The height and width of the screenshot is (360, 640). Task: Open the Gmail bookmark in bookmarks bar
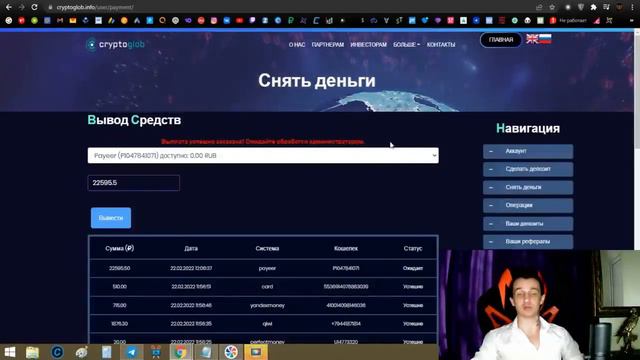click(x=60, y=20)
